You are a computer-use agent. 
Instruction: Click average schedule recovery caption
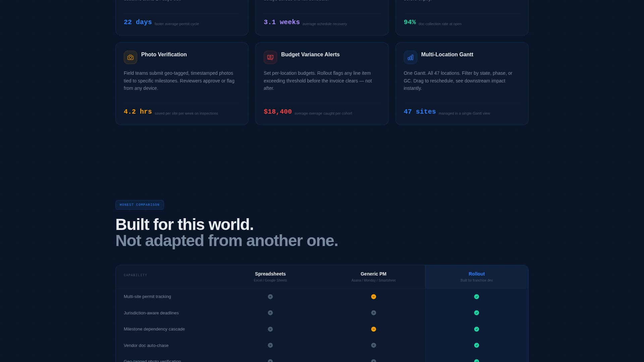[x=325, y=24]
